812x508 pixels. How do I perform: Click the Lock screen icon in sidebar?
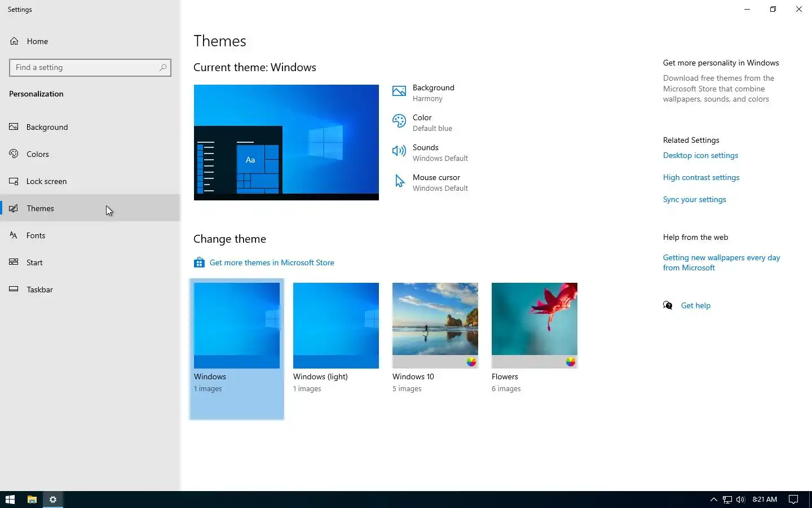(x=14, y=181)
